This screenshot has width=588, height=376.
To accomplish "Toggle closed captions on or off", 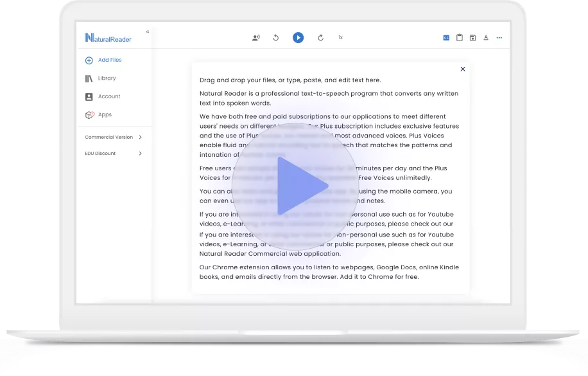I will click(445, 37).
